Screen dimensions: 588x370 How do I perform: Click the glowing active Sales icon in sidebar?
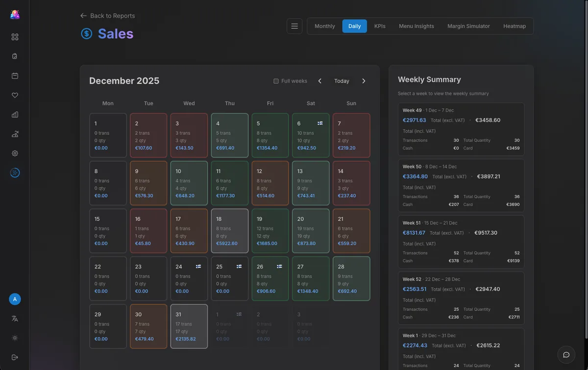[15, 173]
